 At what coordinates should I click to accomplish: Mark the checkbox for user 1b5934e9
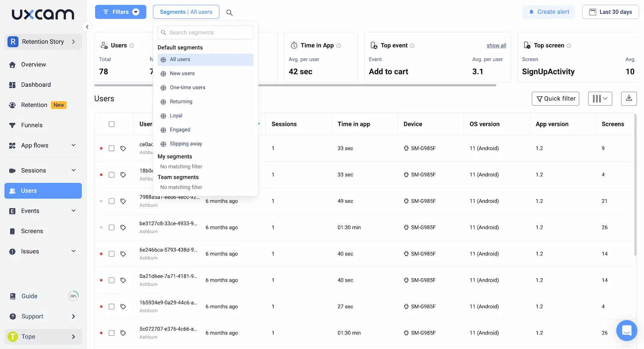pyautogui.click(x=112, y=307)
